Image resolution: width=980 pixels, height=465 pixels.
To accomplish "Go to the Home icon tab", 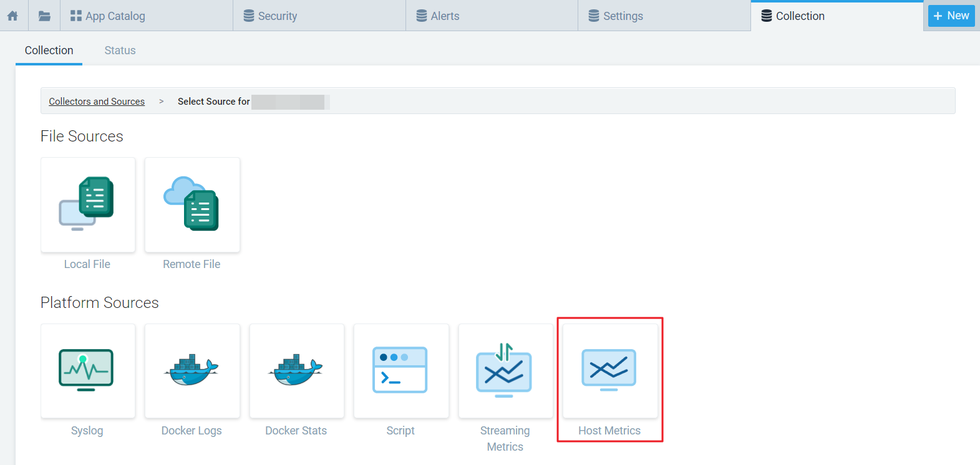I will [x=12, y=16].
